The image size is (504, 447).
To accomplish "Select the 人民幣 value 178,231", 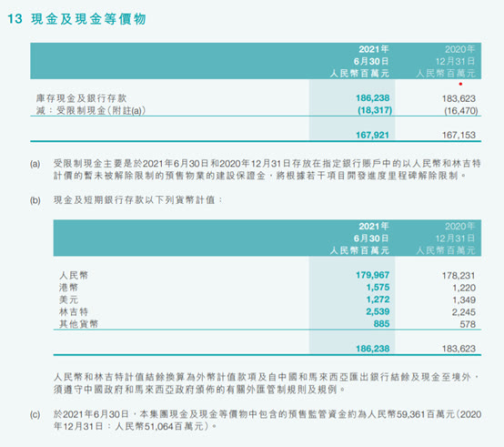I will click(x=459, y=276).
